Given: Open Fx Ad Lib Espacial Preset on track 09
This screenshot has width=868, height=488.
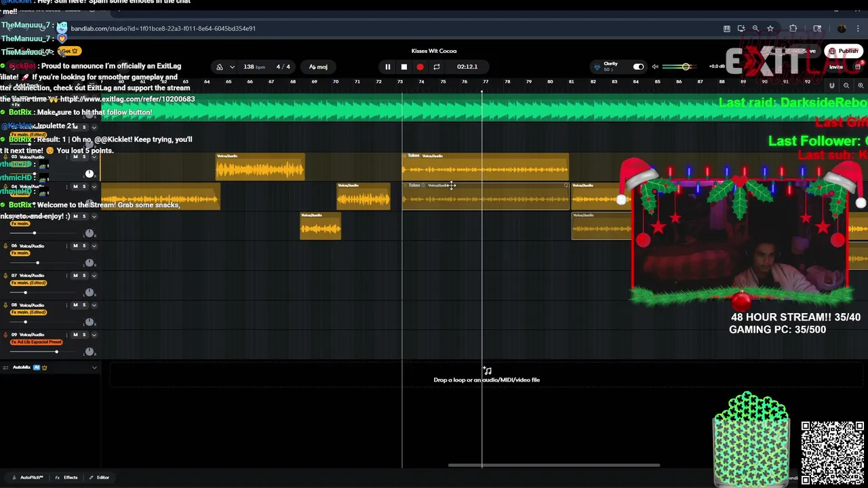Looking at the screenshot, I should coord(37,342).
